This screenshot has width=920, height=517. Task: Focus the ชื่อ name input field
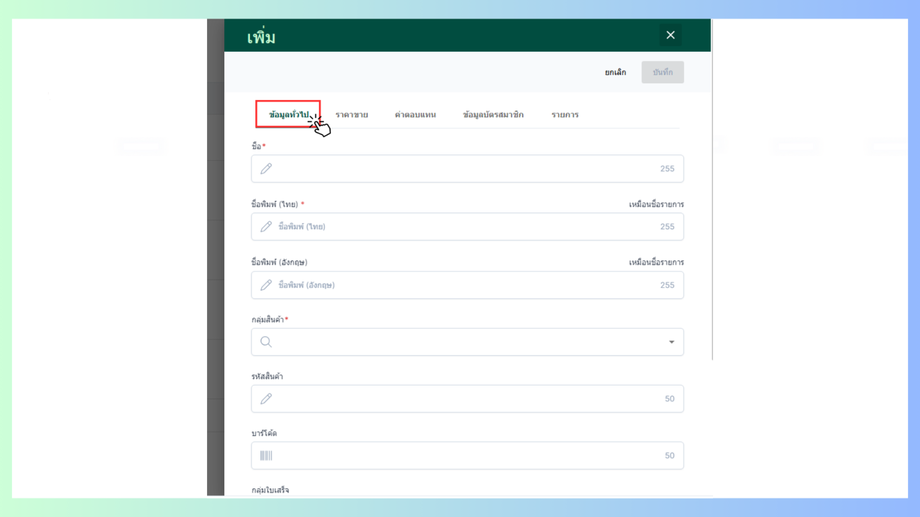pyautogui.click(x=467, y=168)
